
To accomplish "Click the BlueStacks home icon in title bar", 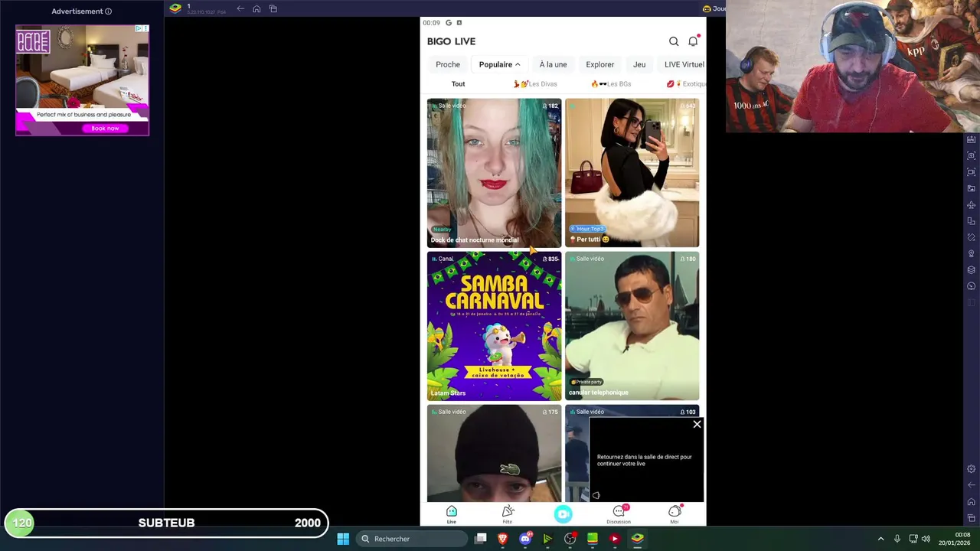I will pos(256,8).
